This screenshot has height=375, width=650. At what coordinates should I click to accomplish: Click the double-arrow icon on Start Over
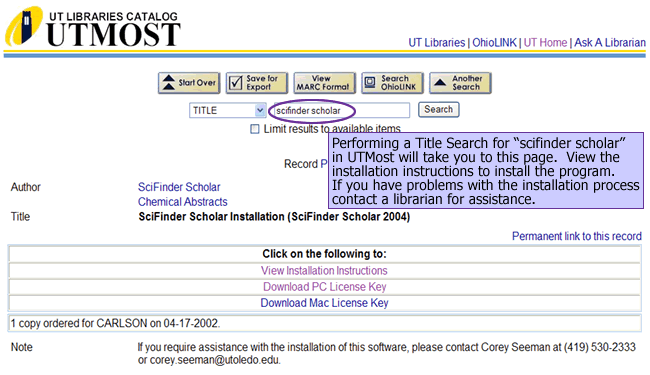pos(168,82)
